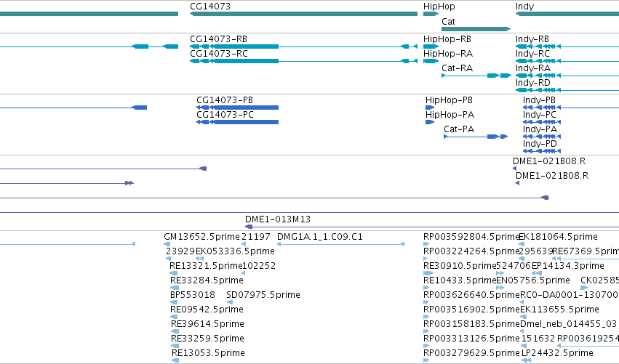Screen dimensions: 619x364
Task: Click the DME1-013M13 clone feature
Action: (432, 227)
